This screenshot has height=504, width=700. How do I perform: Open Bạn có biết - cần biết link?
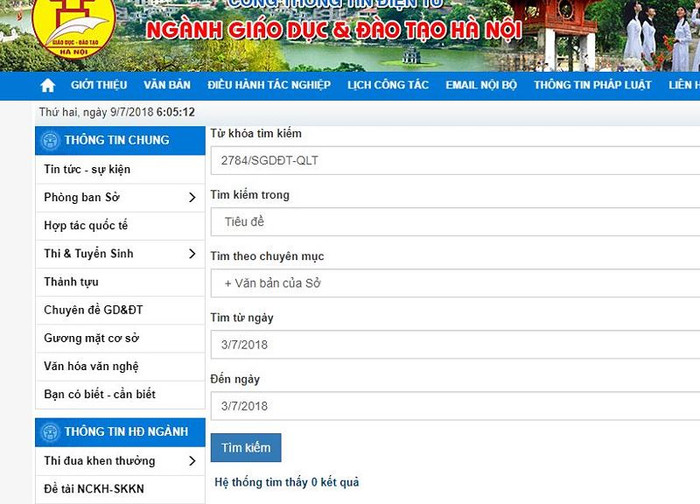coord(100,394)
